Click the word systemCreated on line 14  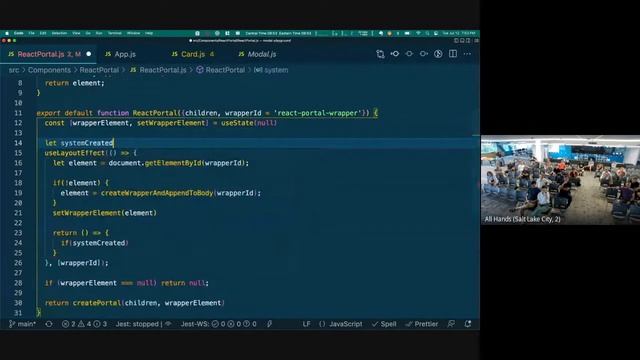click(87, 143)
